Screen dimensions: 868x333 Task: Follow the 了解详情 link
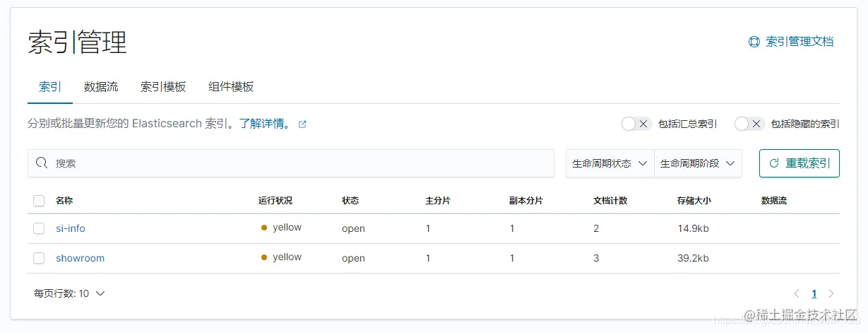[264, 124]
